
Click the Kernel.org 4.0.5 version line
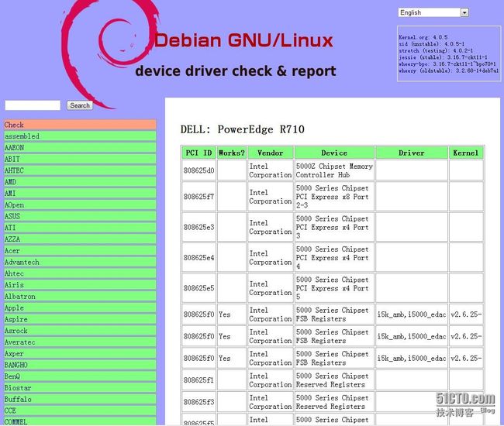coord(423,37)
